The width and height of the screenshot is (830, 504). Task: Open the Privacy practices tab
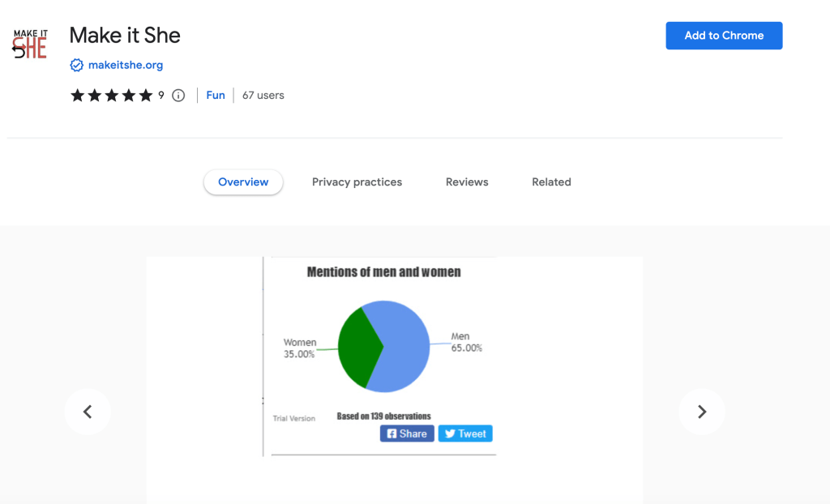(357, 182)
